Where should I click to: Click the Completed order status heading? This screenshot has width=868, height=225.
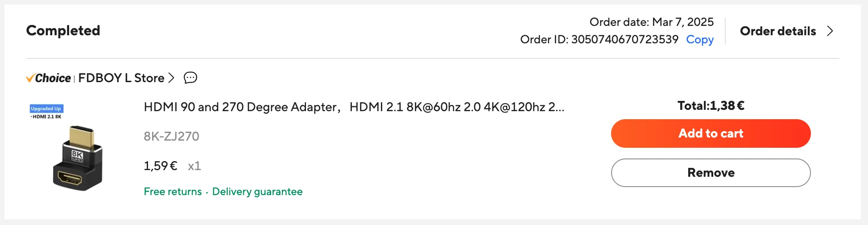(x=63, y=30)
